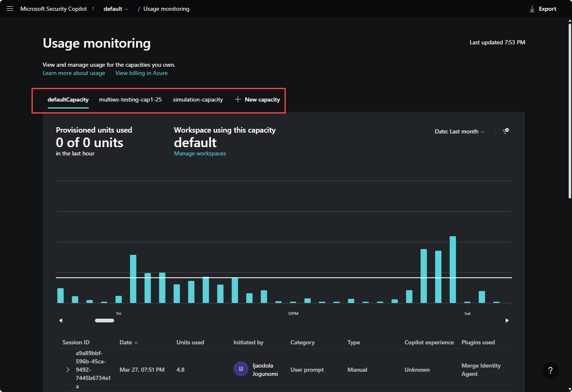The height and width of the screenshot is (392, 572).
Task: Click the help question mark button
Action: click(x=550, y=370)
